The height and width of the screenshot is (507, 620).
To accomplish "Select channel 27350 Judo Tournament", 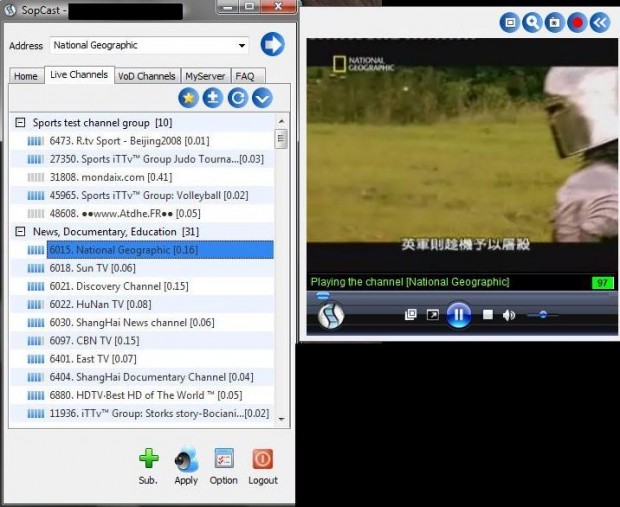I will tap(142, 159).
